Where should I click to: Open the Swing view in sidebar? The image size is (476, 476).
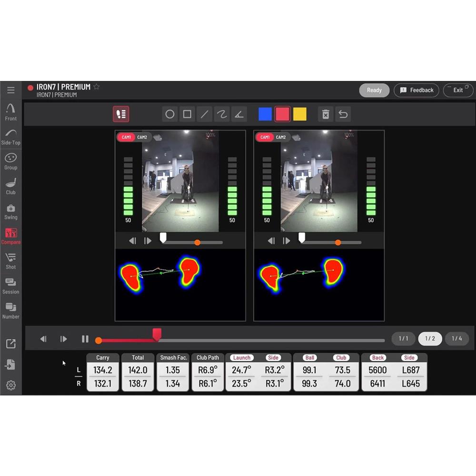tap(10, 212)
